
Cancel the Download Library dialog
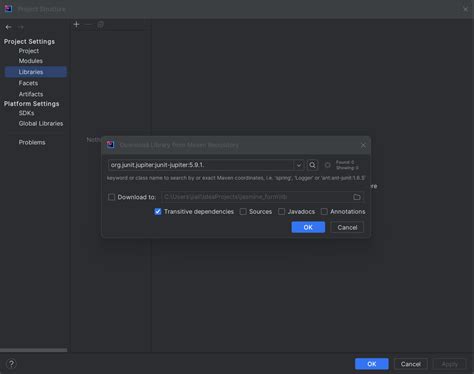[347, 227]
